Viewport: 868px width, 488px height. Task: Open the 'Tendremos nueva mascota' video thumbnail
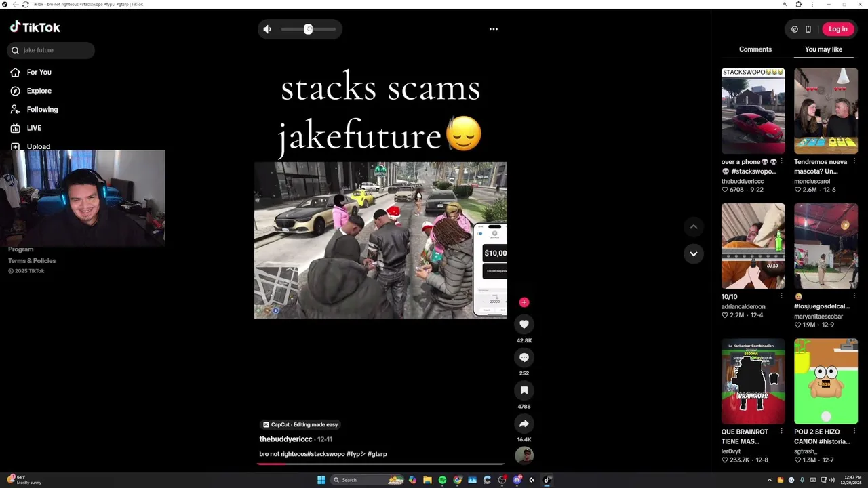tap(826, 110)
